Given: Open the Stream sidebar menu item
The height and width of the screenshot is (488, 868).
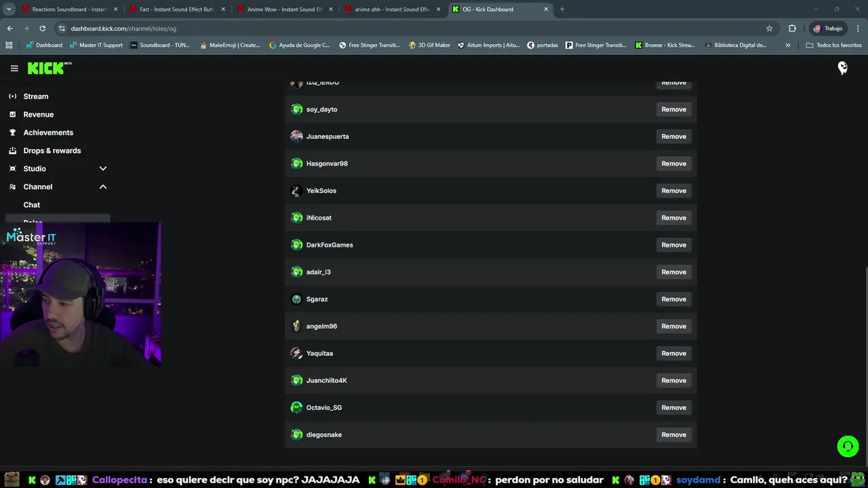Looking at the screenshot, I should pos(36,96).
